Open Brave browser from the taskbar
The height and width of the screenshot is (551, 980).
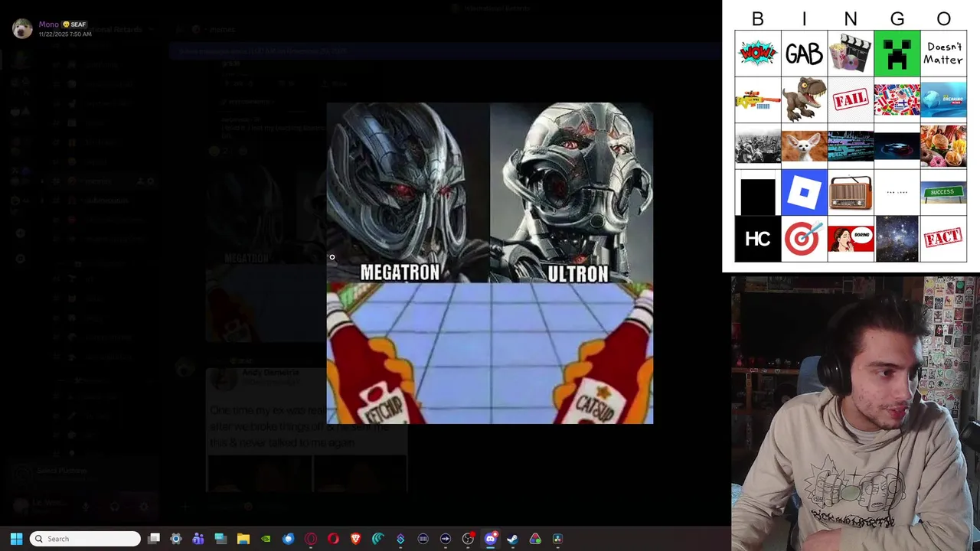355,539
